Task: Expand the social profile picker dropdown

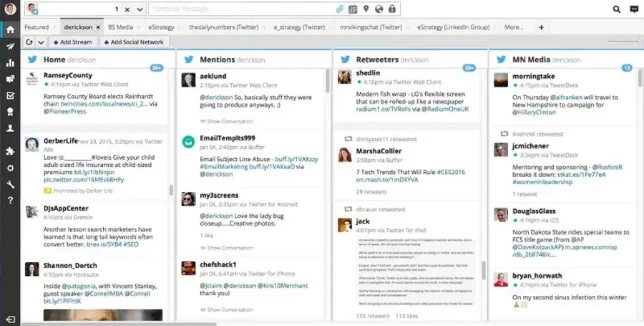Action: point(140,9)
